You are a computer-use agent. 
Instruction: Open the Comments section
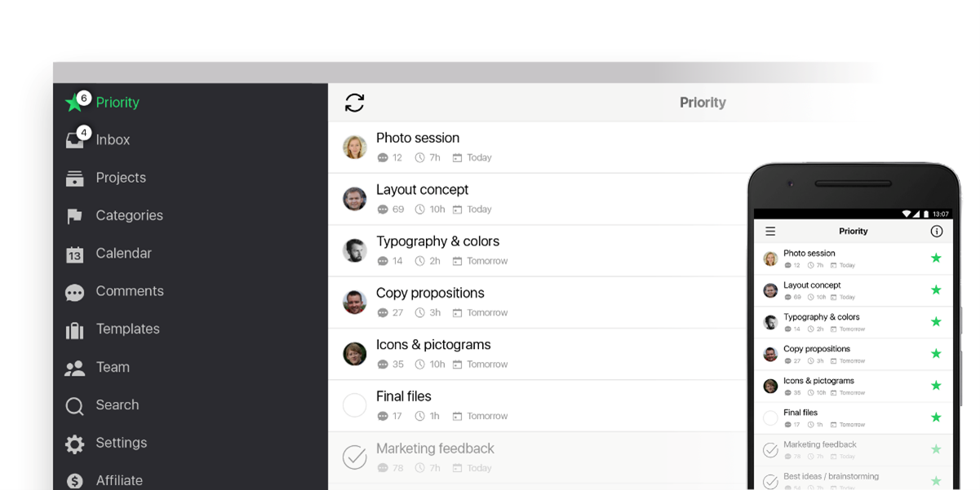click(x=129, y=291)
